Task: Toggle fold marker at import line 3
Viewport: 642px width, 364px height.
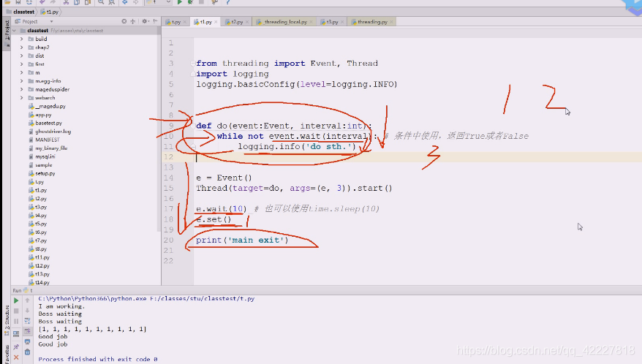Action: (x=192, y=64)
